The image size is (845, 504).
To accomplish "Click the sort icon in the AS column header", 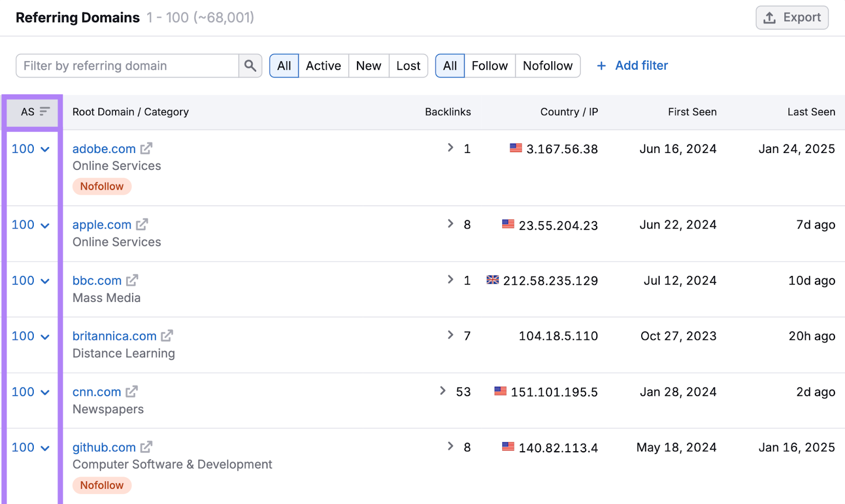I will click(x=45, y=111).
